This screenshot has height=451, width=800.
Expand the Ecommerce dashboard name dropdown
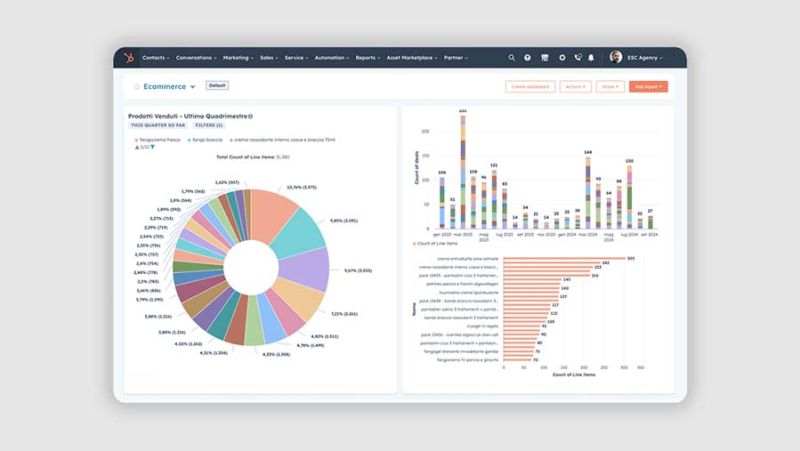tap(193, 87)
